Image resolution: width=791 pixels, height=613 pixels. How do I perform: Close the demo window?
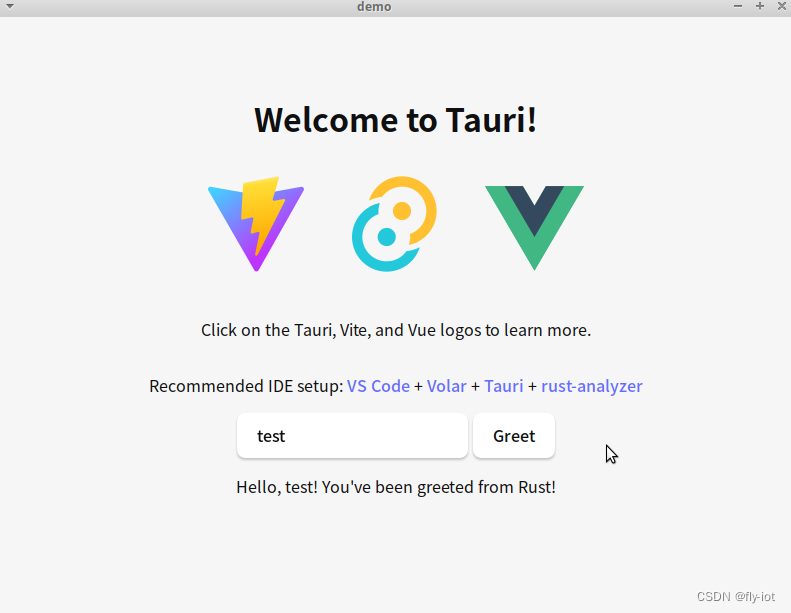(781, 6)
